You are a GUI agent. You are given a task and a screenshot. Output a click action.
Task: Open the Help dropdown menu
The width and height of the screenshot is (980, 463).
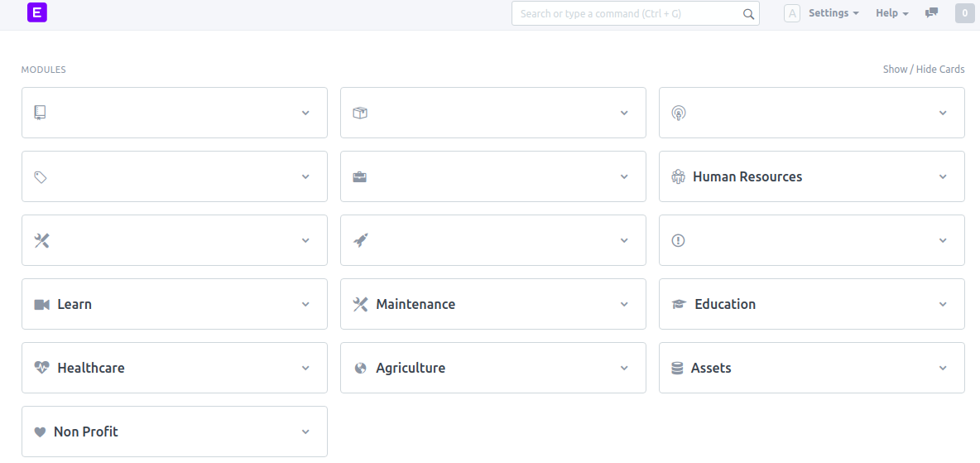coord(892,12)
